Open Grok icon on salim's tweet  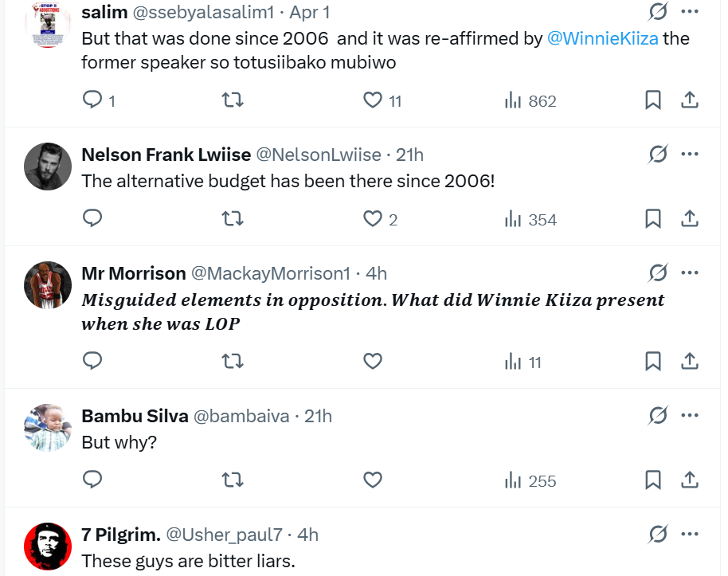point(658,12)
